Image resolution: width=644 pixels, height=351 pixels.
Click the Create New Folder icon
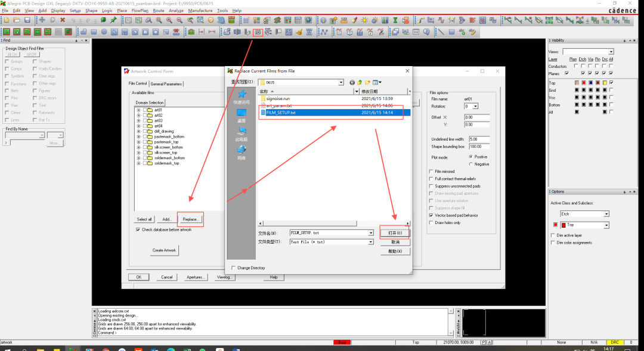pos(367,82)
